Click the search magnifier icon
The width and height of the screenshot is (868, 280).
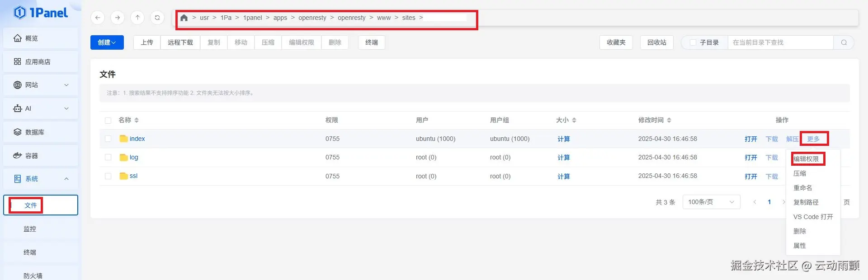coord(844,42)
